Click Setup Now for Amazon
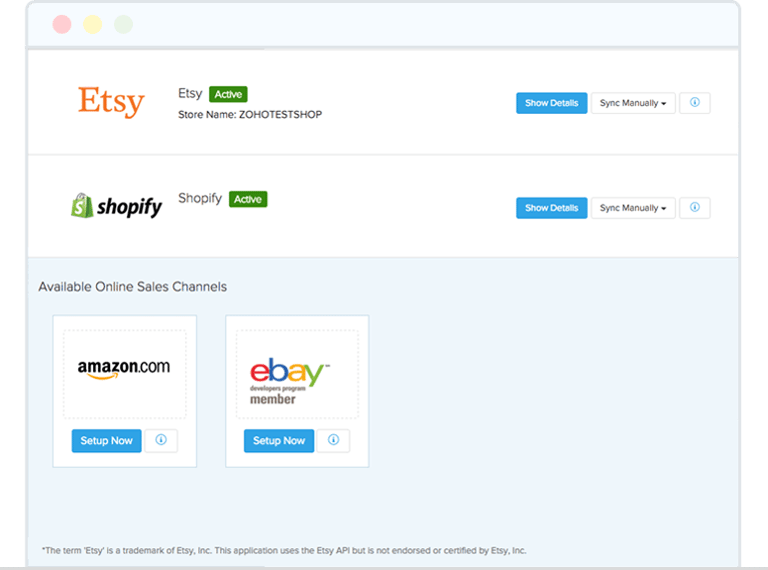The height and width of the screenshot is (570, 768). coord(106,441)
